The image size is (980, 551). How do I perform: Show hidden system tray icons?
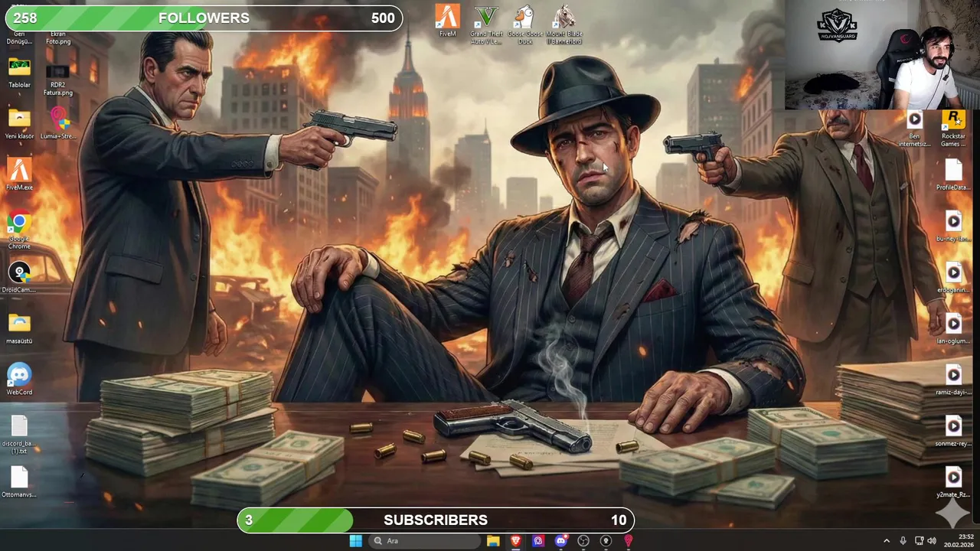(x=887, y=541)
